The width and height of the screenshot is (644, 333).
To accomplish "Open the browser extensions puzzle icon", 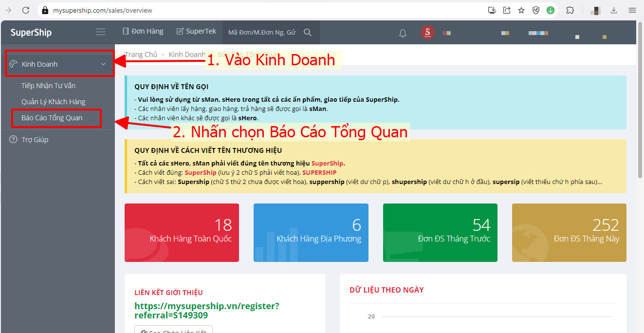I will (570, 10).
